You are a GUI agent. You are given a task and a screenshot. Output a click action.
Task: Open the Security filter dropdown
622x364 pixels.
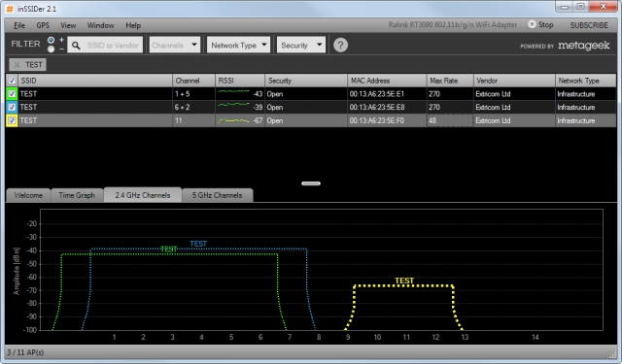click(x=301, y=45)
